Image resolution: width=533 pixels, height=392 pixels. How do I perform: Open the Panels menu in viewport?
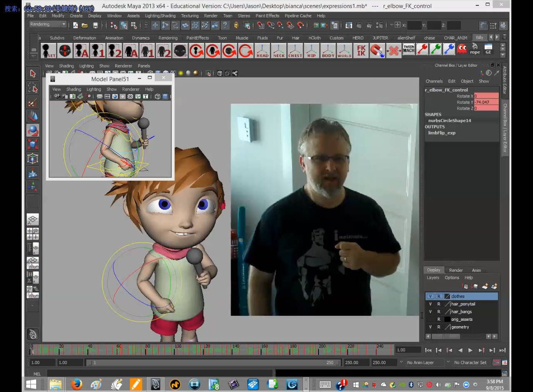coord(144,66)
